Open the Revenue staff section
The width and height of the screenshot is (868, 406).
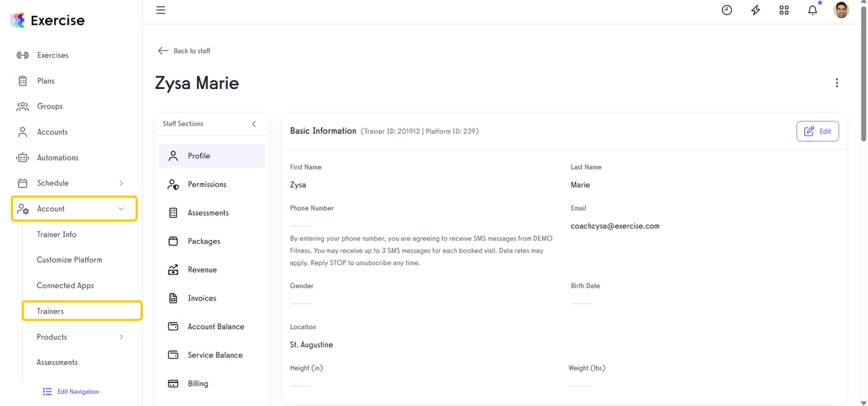(202, 270)
